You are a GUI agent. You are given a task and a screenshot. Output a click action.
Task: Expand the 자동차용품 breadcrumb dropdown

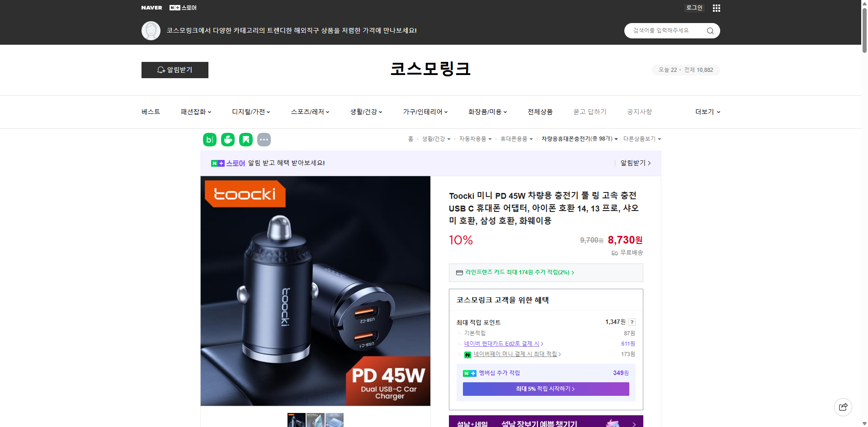pyautogui.click(x=475, y=139)
